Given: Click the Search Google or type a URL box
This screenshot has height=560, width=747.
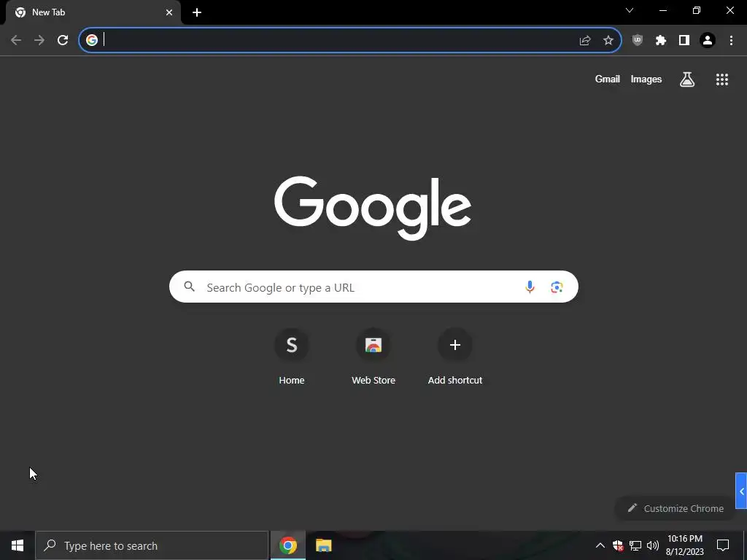Looking at the screenshot, I should (373, 287).
